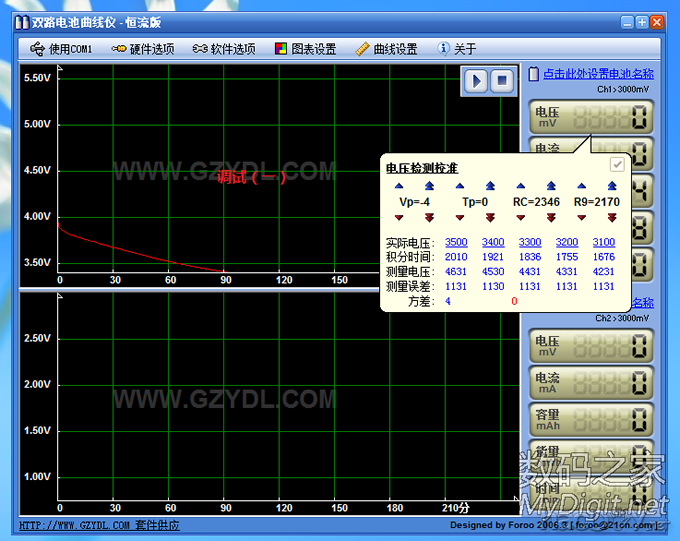Decrease RC with the single down arrow

520,217
